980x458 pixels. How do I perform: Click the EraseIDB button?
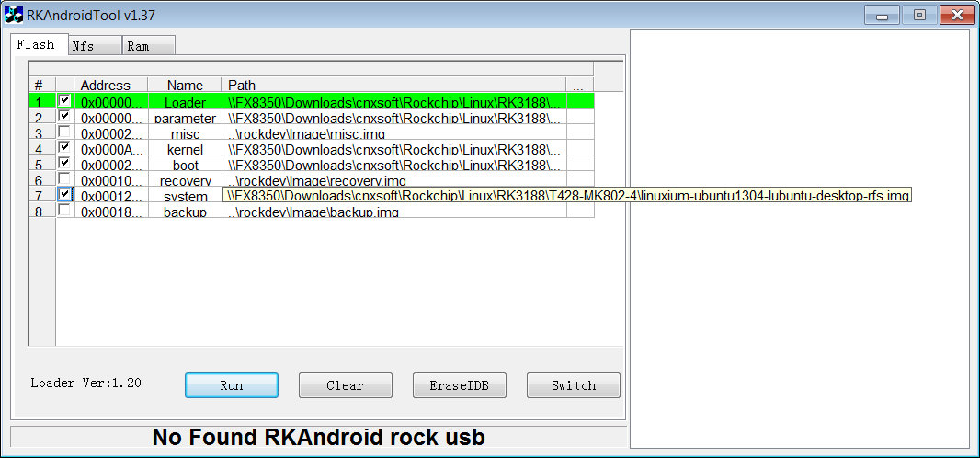coord(460,385)
